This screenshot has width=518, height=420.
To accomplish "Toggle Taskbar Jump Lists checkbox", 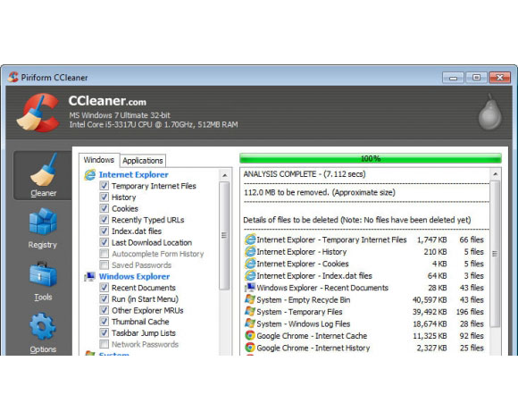I will coord(104,332).
